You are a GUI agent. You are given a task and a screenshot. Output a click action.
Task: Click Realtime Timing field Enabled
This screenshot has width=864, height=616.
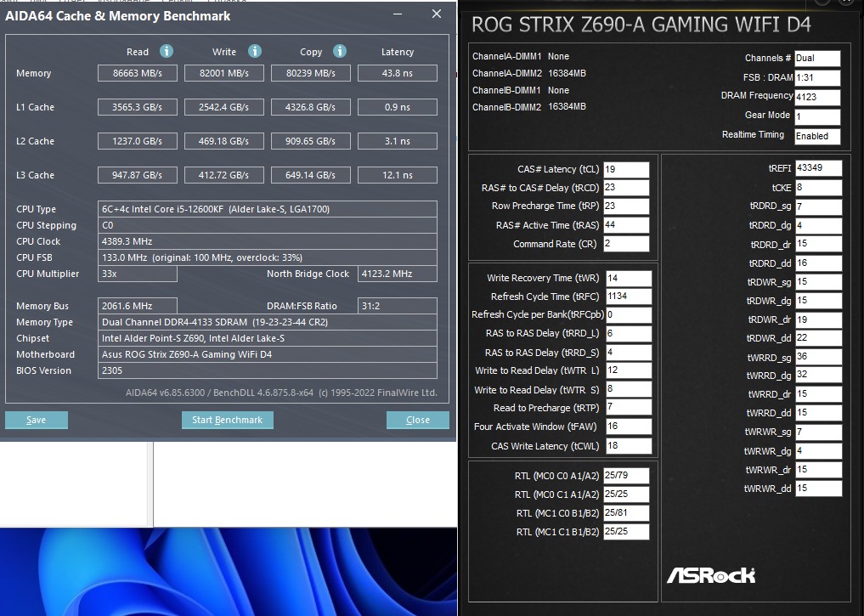[817, 136]
